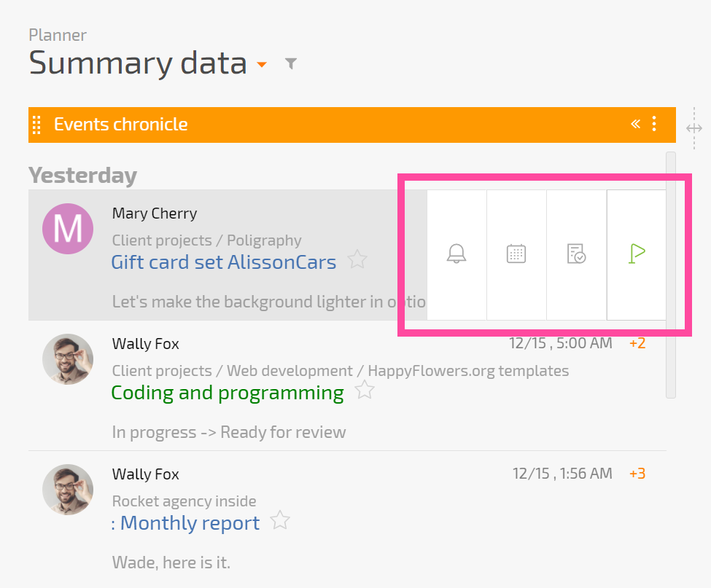The width and height of the screenshot is (711, 588).
Task: Click the drag handle on Events chronicle header
Action: [36, 125]
